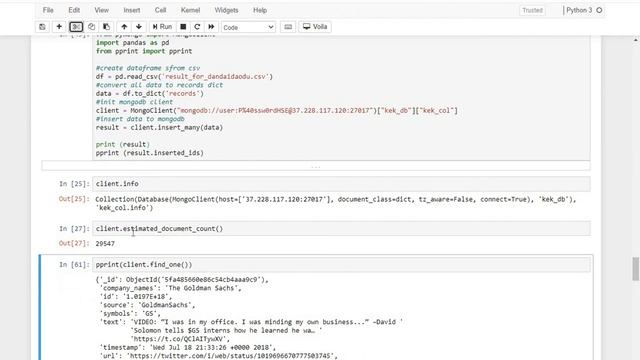The width and height of the screenshot is (640, 360).
Task: Restart the kernel icon
Action: pos(197,27)
